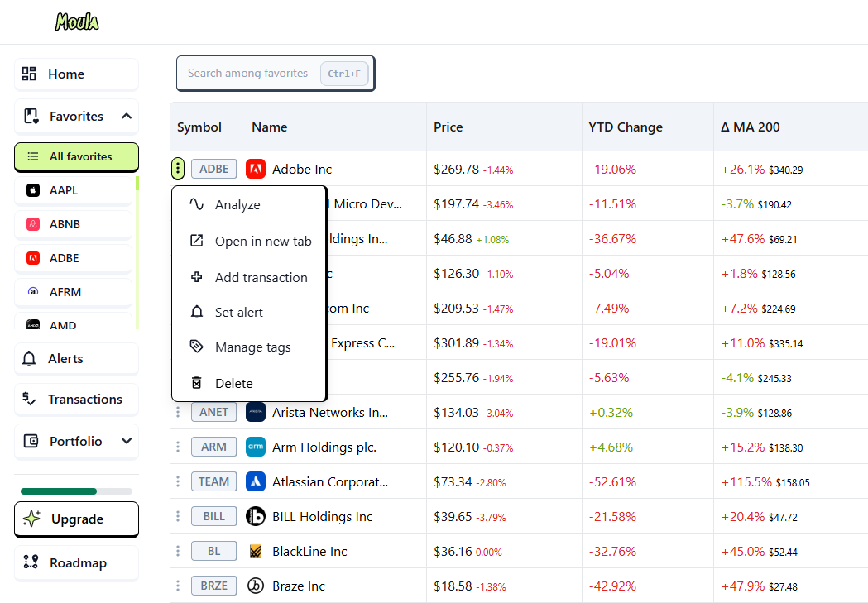This screenshot has height=603, width=868.
Task: Open ADBE in favorites sidebar
Action: (73, 258)
